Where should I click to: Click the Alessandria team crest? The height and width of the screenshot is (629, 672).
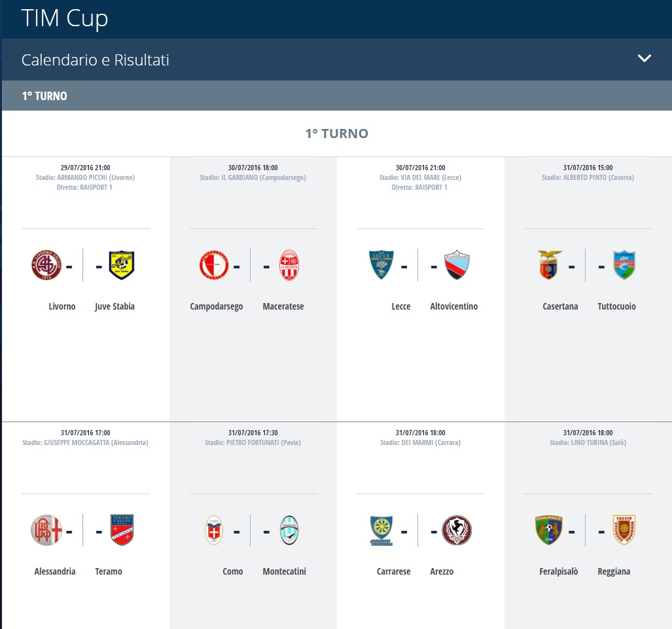coord(46,530)
